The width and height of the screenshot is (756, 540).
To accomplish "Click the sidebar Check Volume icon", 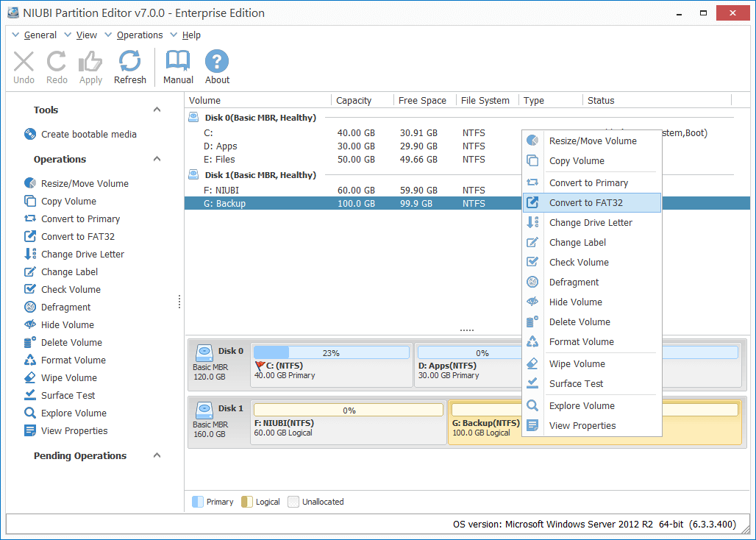I will 30,289.
